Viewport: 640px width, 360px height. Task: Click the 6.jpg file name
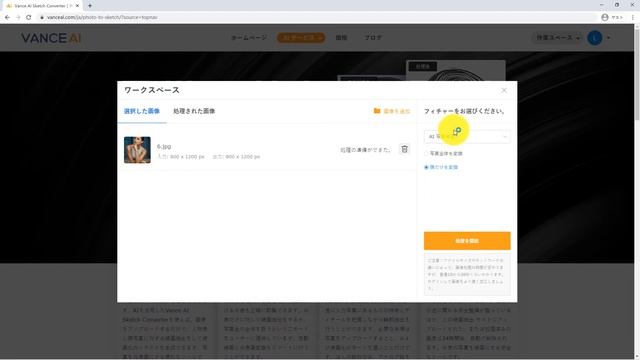pos(164,146)
